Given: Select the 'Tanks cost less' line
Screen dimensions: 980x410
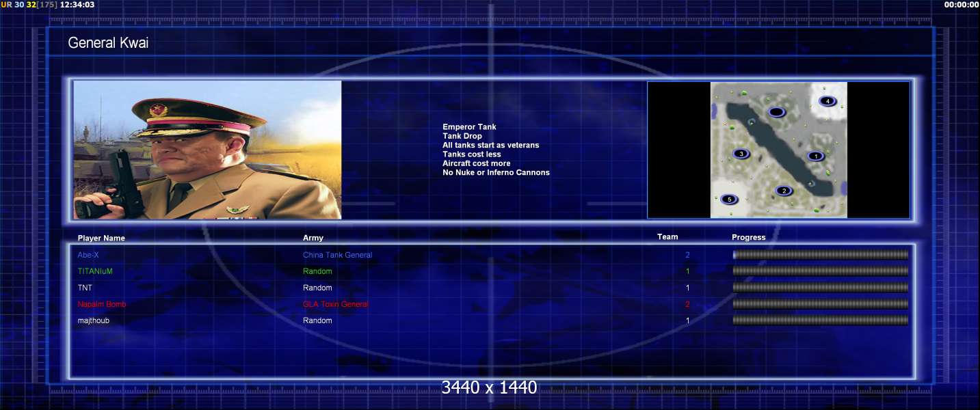Looking at the screenshot, I should (472, 154).
